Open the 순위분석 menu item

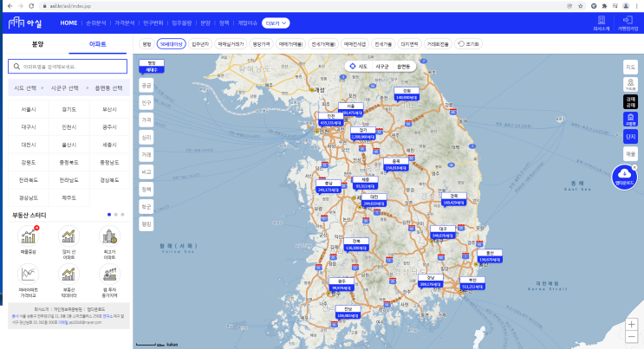pos(95,23)
